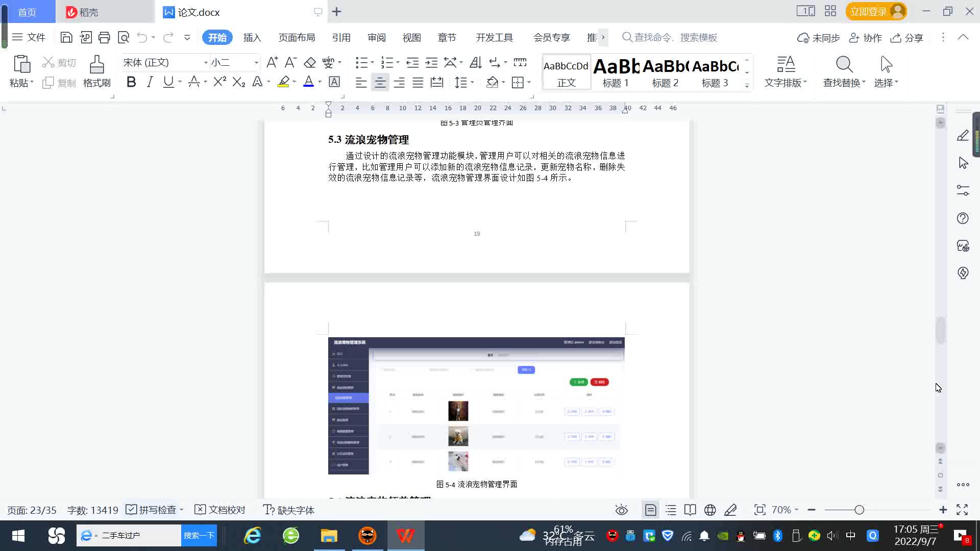Click the Paste clipboard icon
The width and height of the screenshot is (980, 551).
(21, 64)
